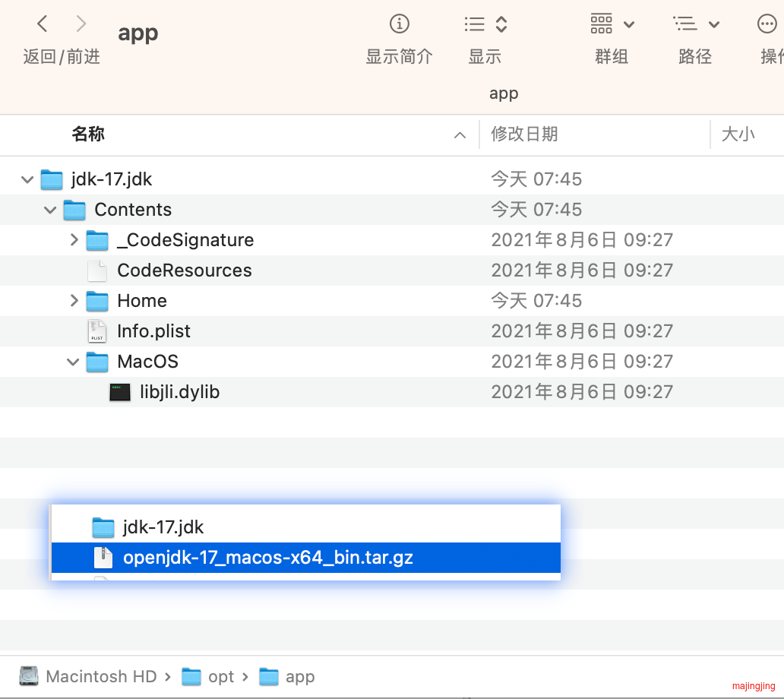This screenshot has width=784, height=699.
Task: Select the libjli.dylib executable icon
Action: (x=120, y=393)
